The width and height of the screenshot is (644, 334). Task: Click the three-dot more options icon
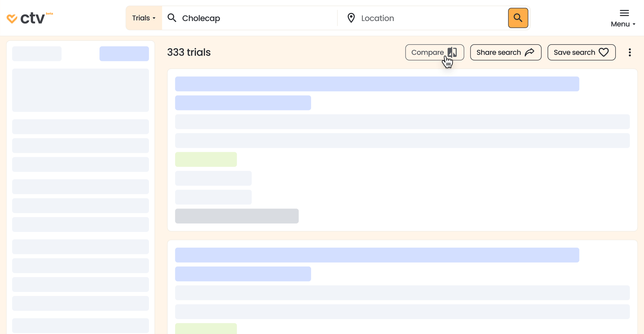point(629,52)
